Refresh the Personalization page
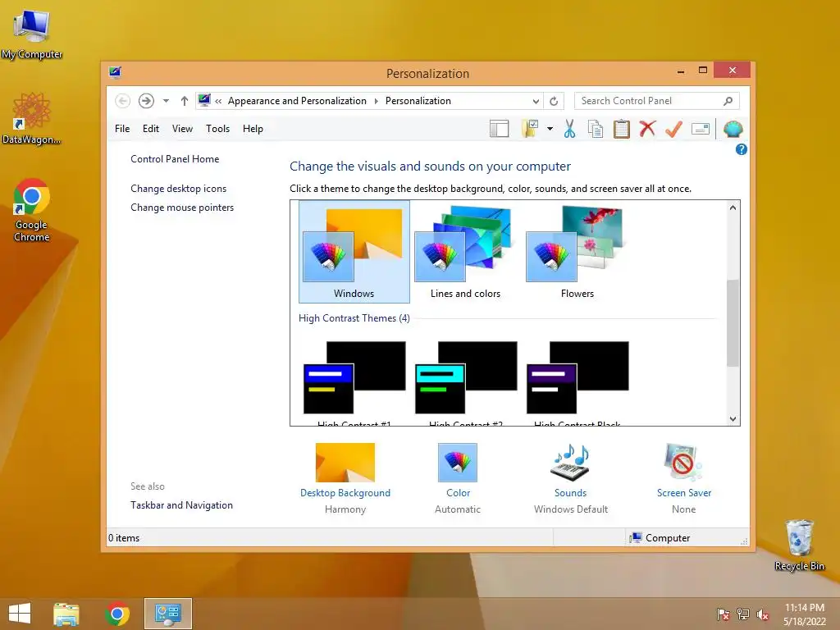Screen dimensions: 840x630 [554, 101]
